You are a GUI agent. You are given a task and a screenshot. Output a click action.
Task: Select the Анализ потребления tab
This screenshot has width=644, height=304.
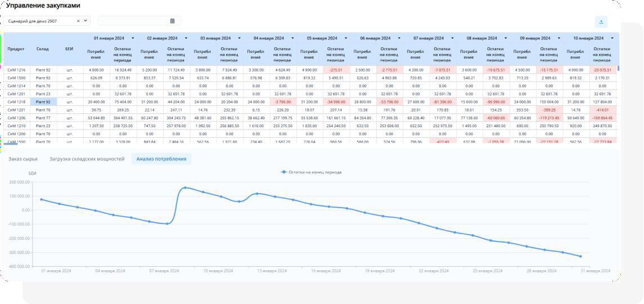[161, 159]
